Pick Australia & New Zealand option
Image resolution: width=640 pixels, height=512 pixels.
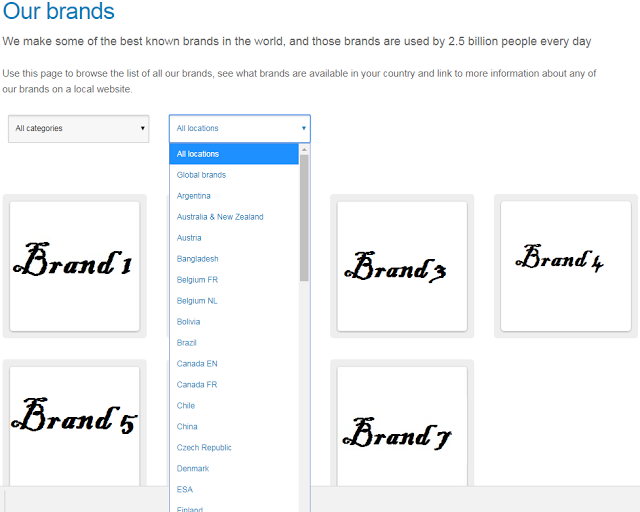[234, 217]
